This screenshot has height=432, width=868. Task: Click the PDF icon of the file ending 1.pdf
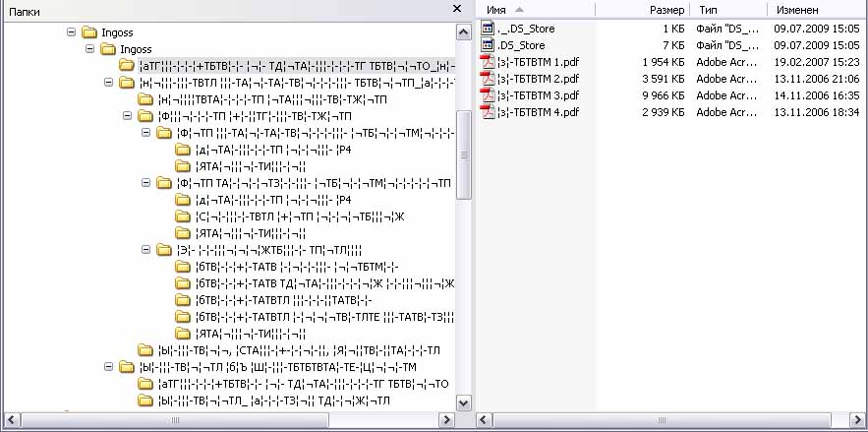tap(487, 62)
